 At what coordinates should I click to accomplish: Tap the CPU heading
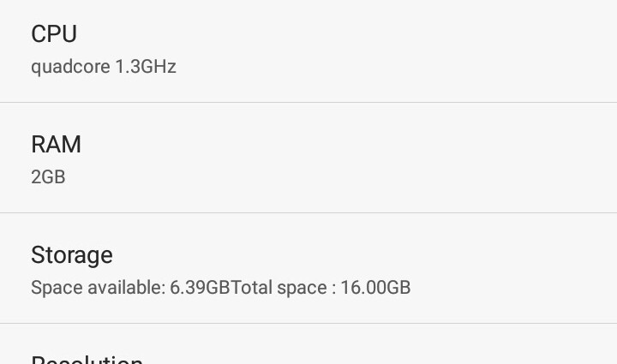click(54, 34)
